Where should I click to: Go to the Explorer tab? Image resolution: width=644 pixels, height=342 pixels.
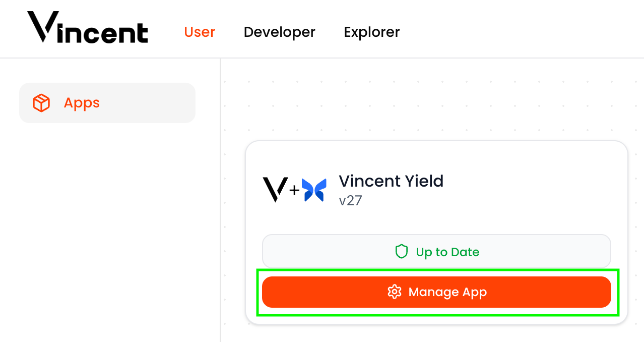pyautogui.click(x=371, y=32)
